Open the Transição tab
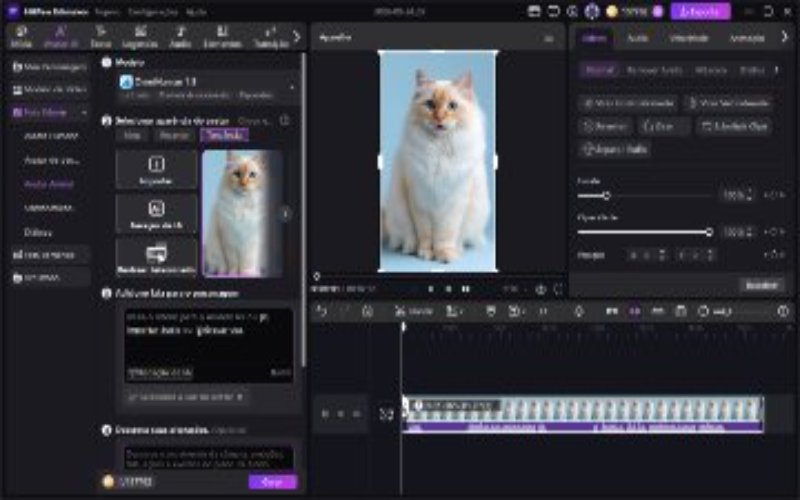The height and width of the screenshot is (500, 800). tap(271, 37)
